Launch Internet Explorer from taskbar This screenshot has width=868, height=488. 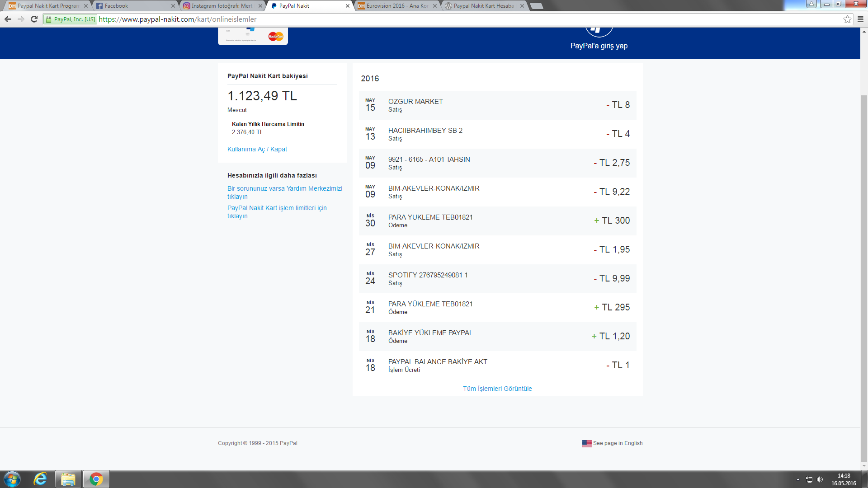pyautogui.click(x=40, y=479)
